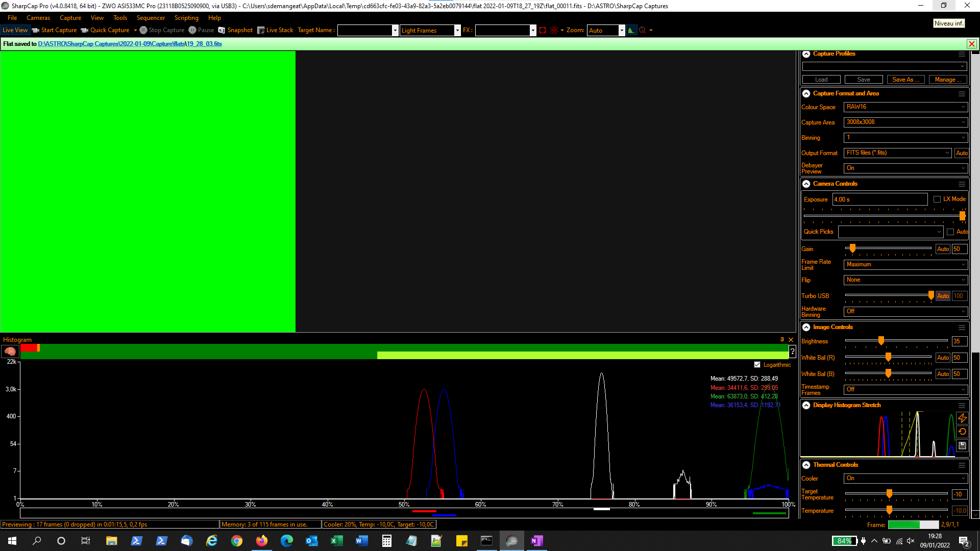The image size is (980, 551).
Task: Open the Zoom Auto dropdown
Action: coord(606,31)
